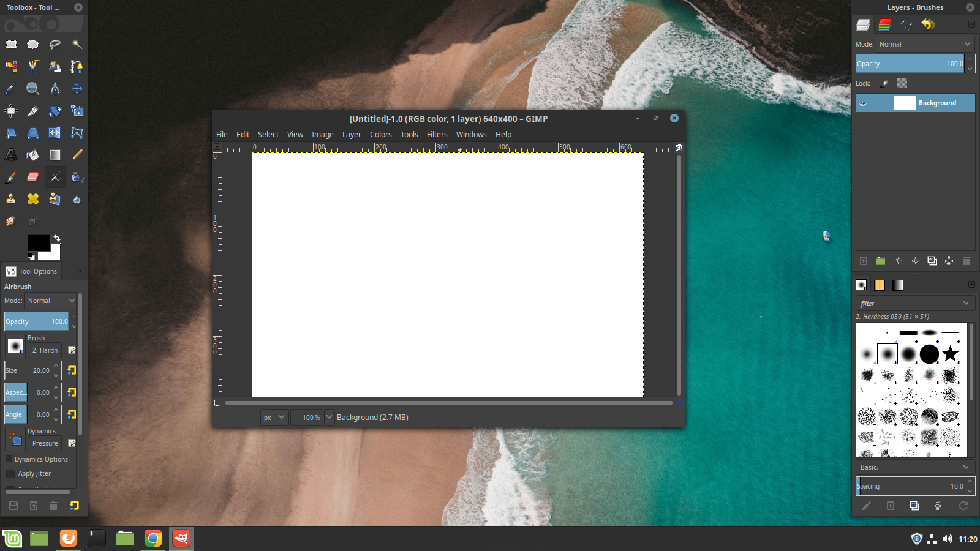The height and width of the screenshot is (551, 980).
Task: Choose the Ink tool
Action: click(77, 177)
